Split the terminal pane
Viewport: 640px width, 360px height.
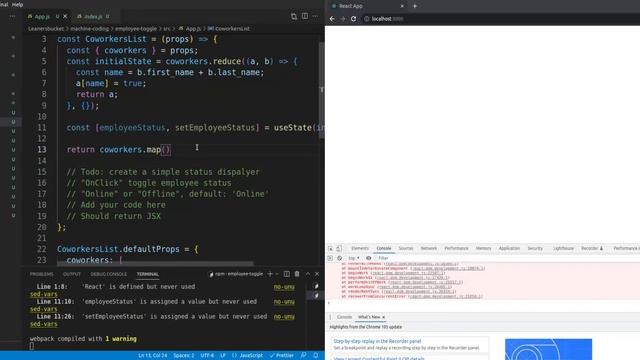click(x=287, y=274)
